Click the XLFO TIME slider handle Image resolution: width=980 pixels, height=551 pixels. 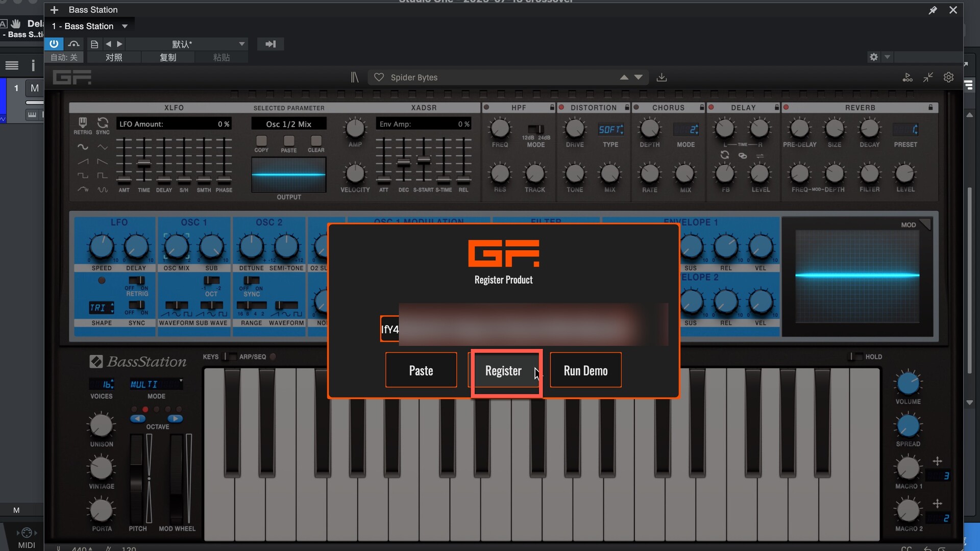coord(144,164)
